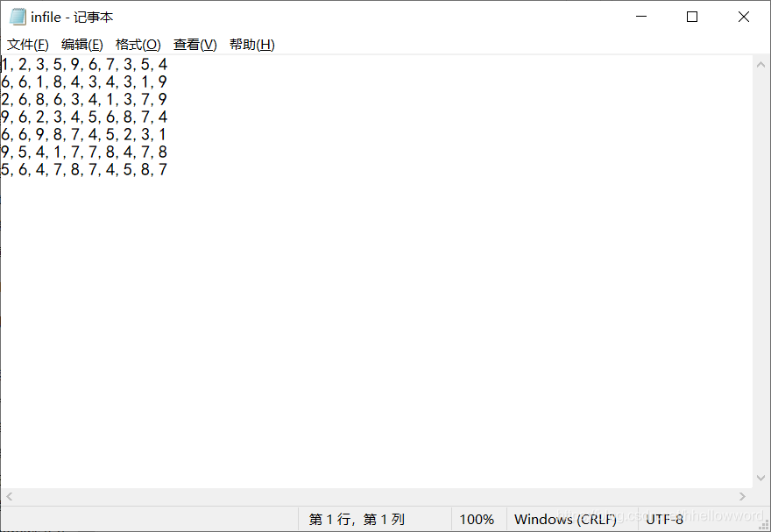Click the UTF-8 encoding indicator
The image size is (771, 532).
pos(663,519)
